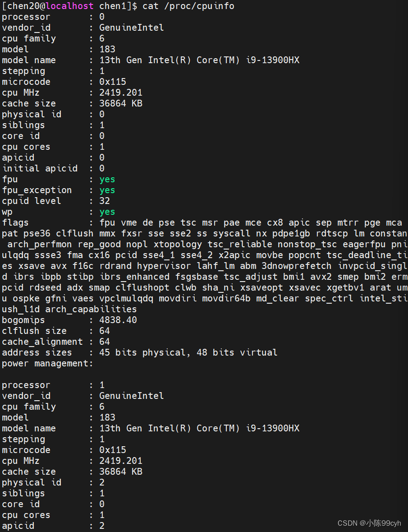Click the cpuid level value 32

[105, 201]
